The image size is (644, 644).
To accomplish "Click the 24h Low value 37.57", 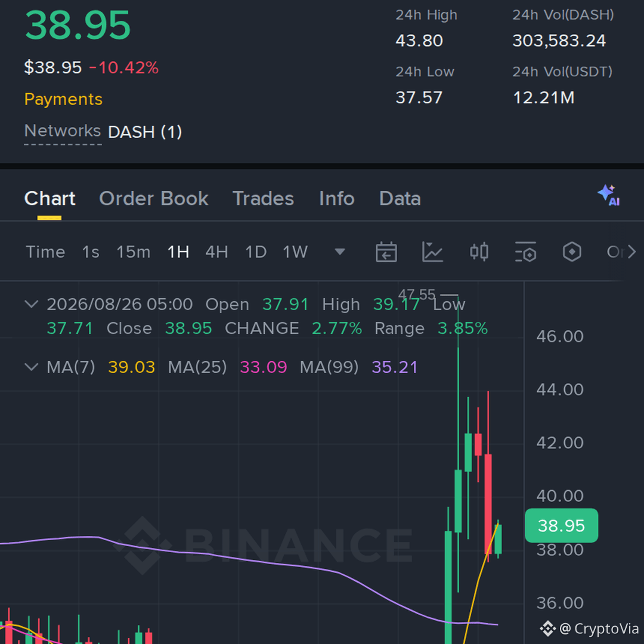I will point(419,98).
